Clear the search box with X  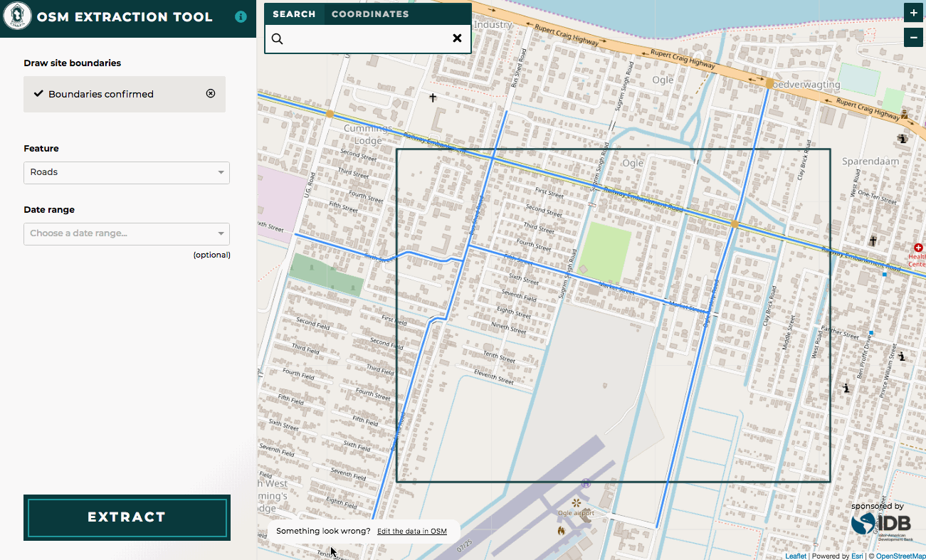pyautogui.click(x=457, y=38)
